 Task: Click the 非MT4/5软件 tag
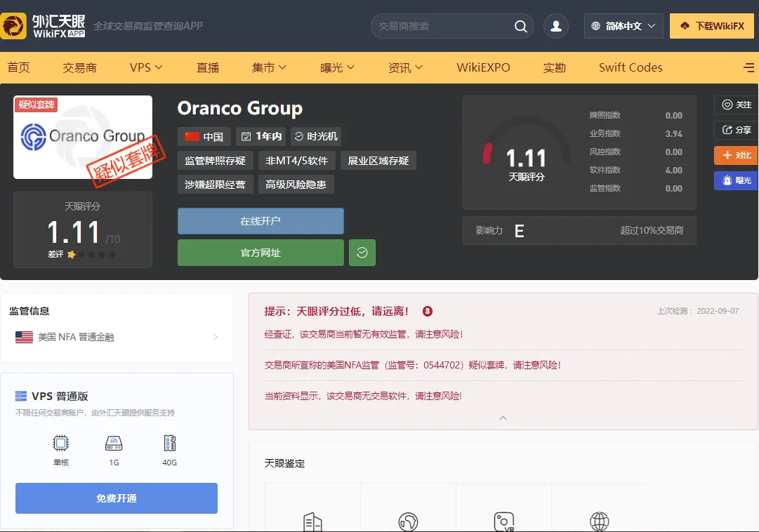(296, 161)
